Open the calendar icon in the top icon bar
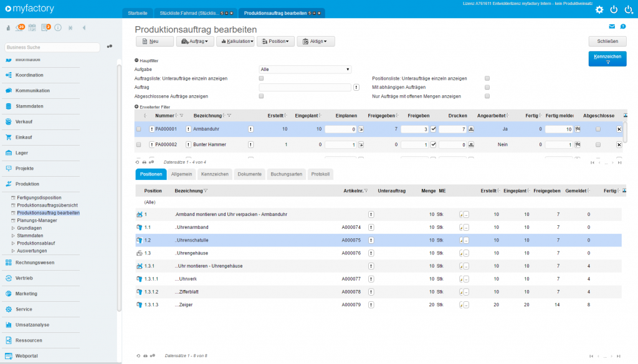Viewport: 638px width, 364px height. click(x=32, y=28)
